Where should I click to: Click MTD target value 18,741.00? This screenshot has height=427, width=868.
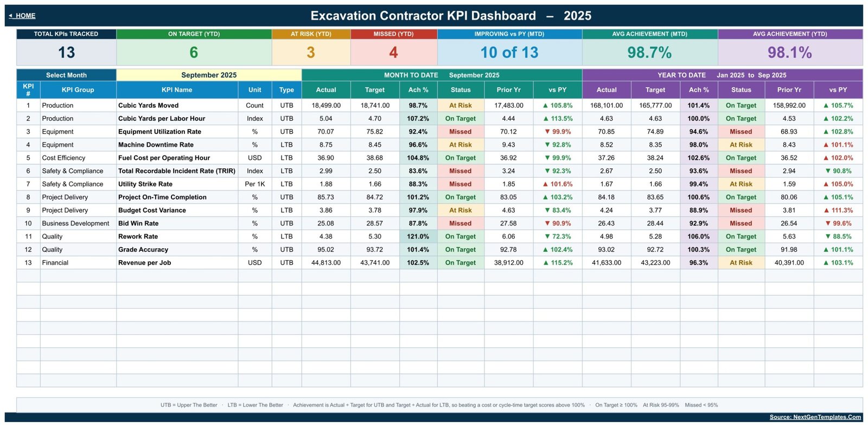click(x=375, y=106)
